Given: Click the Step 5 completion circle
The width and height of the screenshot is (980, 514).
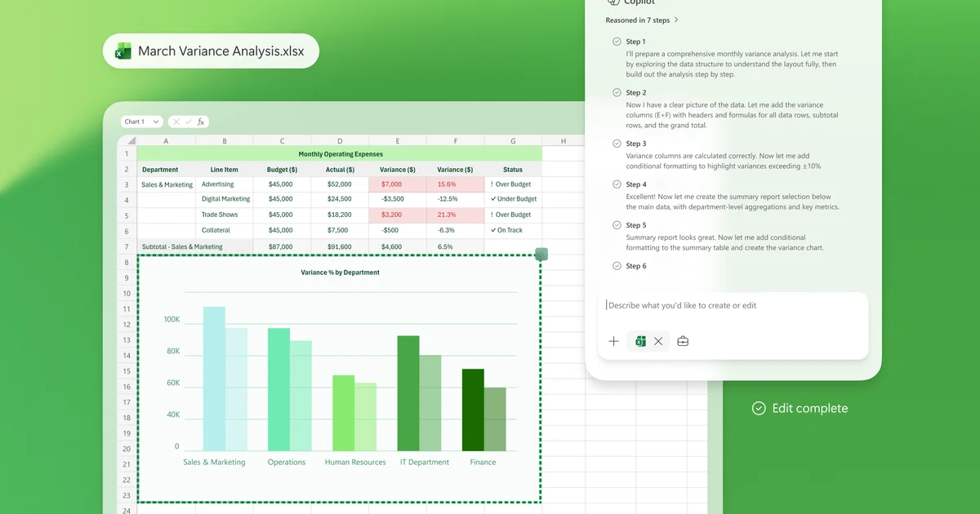Looking at the screenshot, I should (617, 225).
